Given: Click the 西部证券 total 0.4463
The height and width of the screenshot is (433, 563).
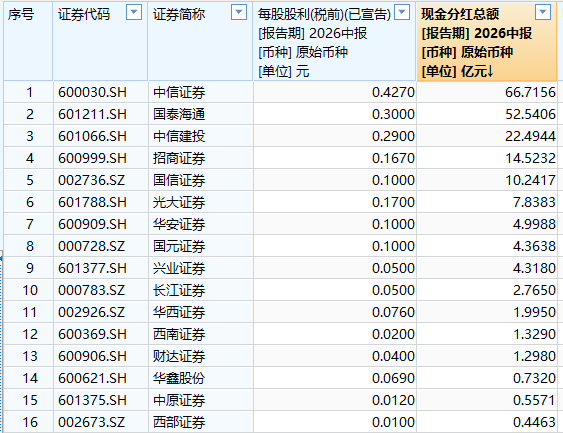Looking at the screenshot, I should click(x=534, y=422).
